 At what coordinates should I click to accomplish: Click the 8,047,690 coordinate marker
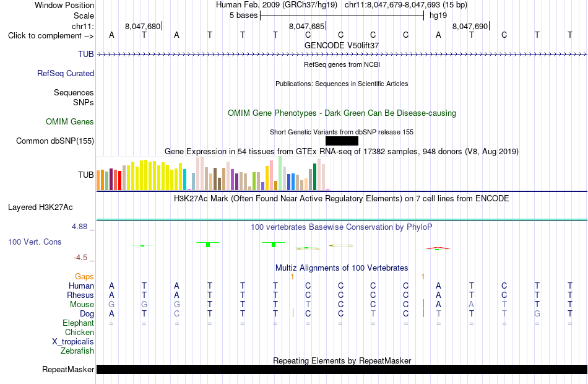tap(470, 26)
